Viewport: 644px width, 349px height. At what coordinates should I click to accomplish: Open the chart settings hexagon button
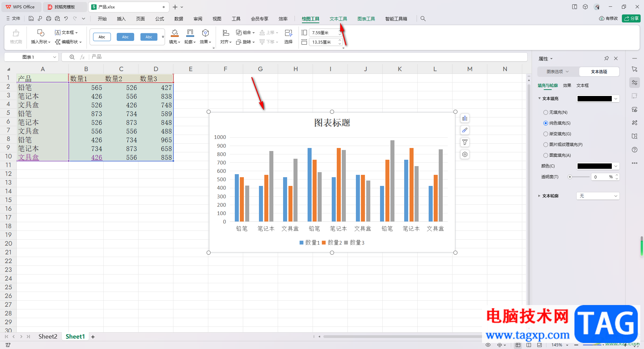coord(465,154)
